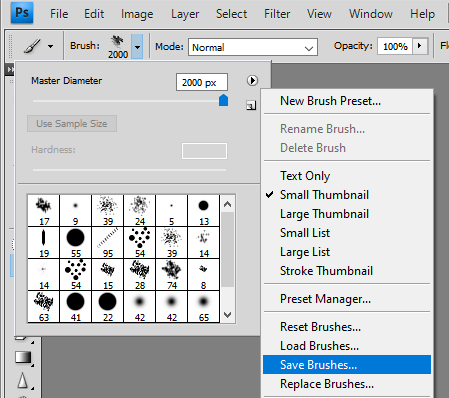Choose Large Thumbnail view option
The image size is (449, 398).
coord(324,214)
